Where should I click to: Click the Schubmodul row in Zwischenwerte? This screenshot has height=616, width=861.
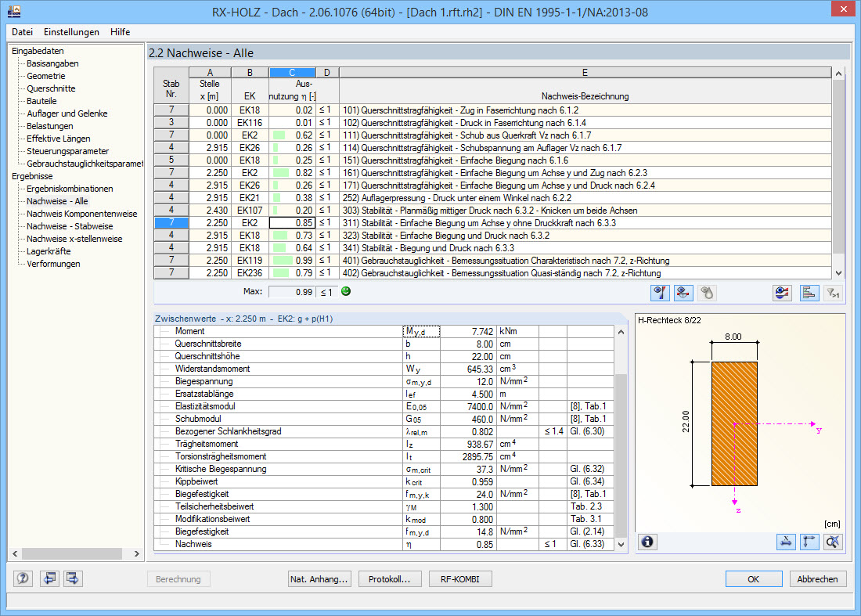coord(384,419)
